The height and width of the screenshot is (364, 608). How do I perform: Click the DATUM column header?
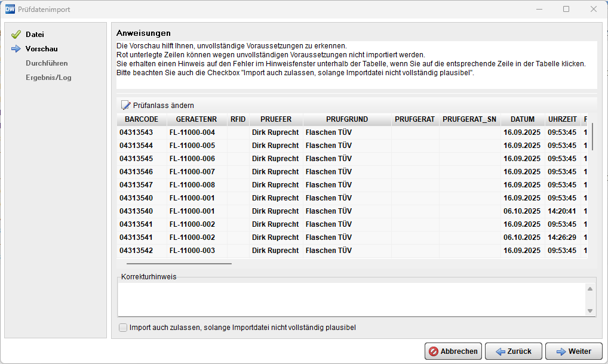coord(522,119)
